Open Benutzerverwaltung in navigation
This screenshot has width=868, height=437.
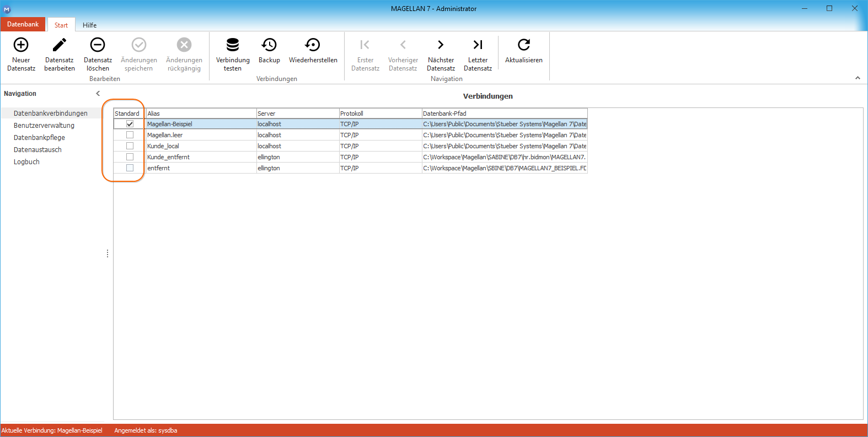(x=44, y=126)
